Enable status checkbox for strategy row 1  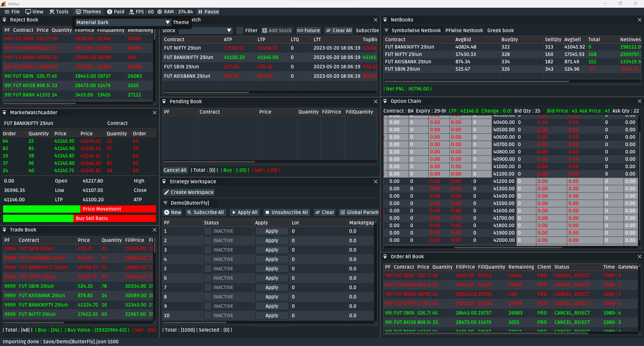[x=208, y=231]
